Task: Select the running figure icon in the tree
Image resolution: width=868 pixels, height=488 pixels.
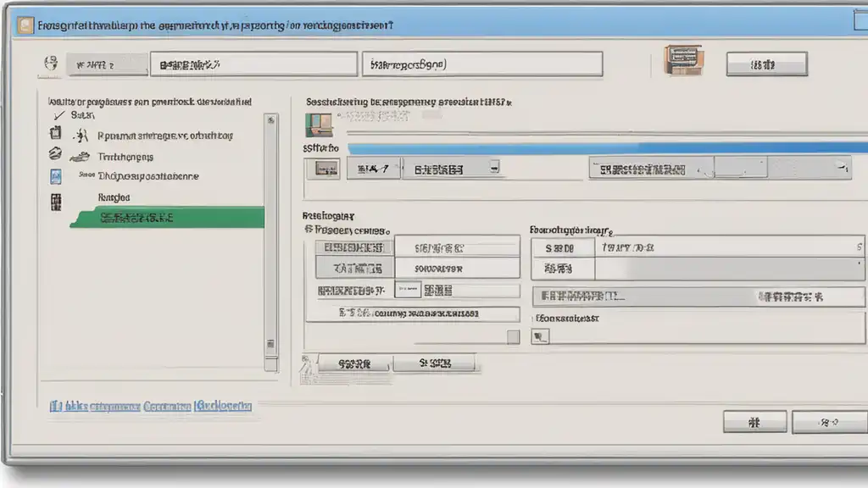Action: point(81,136)
